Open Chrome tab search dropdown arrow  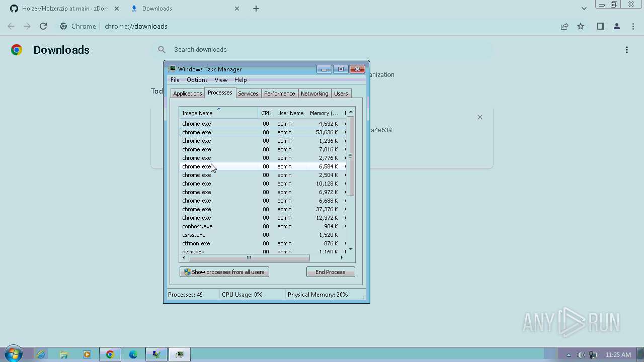click(x=584, y=9)
